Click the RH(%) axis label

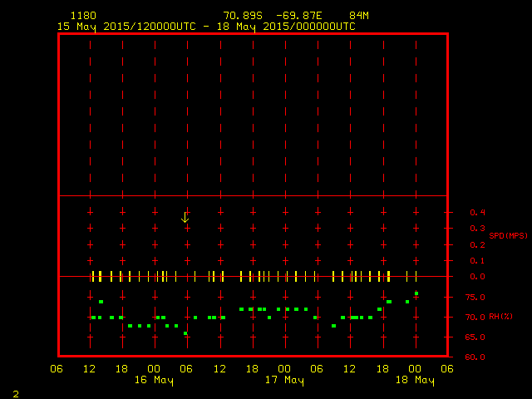501,317
